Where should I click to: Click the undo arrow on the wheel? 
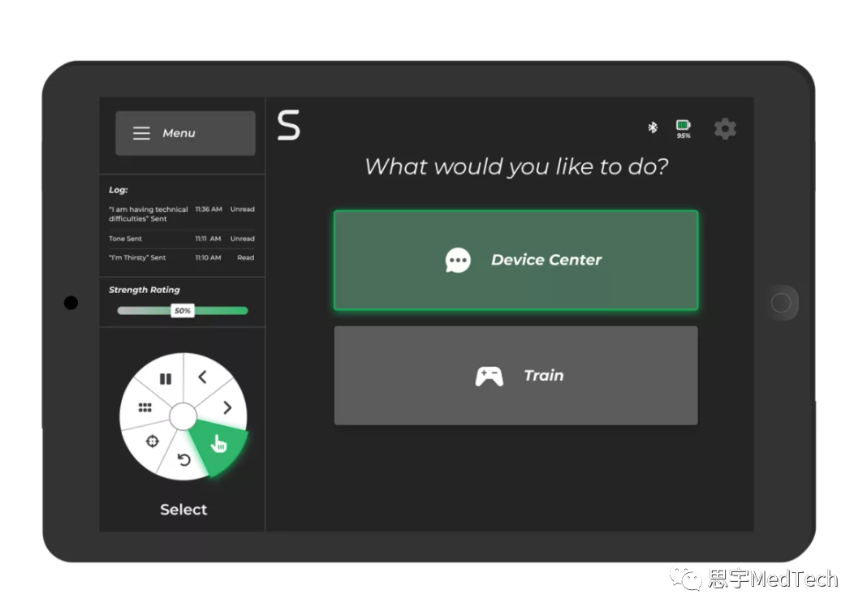click(183, 459)
